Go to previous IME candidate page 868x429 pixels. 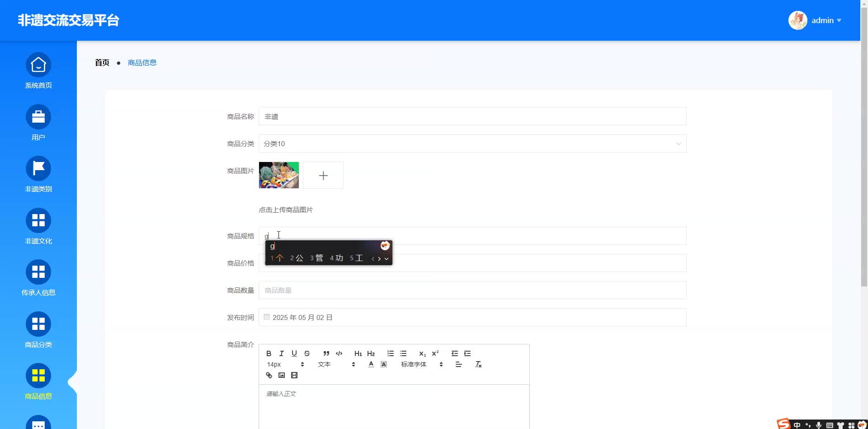pyautogui.click(x=373, y=258)
